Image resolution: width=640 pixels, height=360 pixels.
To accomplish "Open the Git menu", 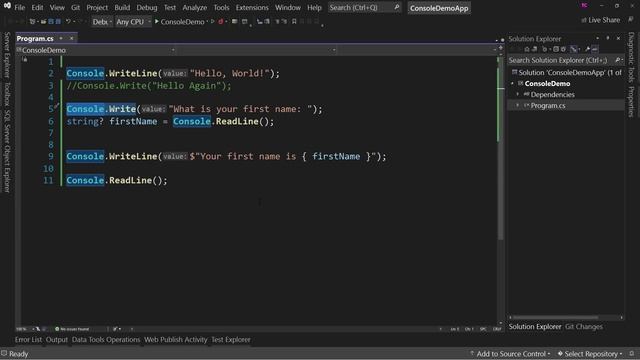I will (76, 7).
